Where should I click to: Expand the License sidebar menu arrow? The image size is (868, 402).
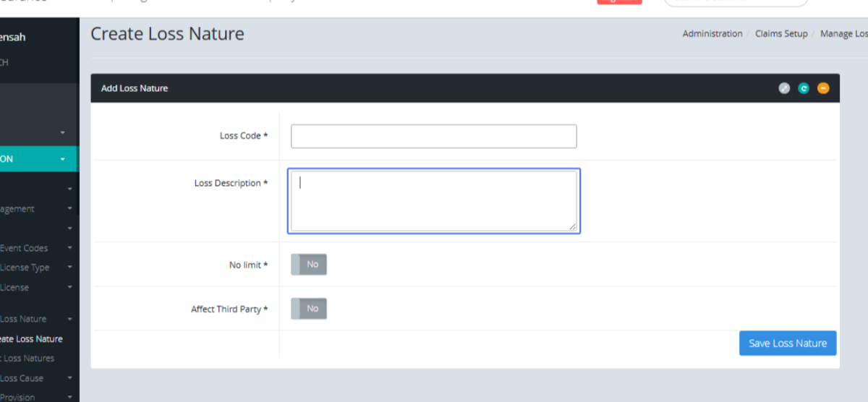pos(69,287)
